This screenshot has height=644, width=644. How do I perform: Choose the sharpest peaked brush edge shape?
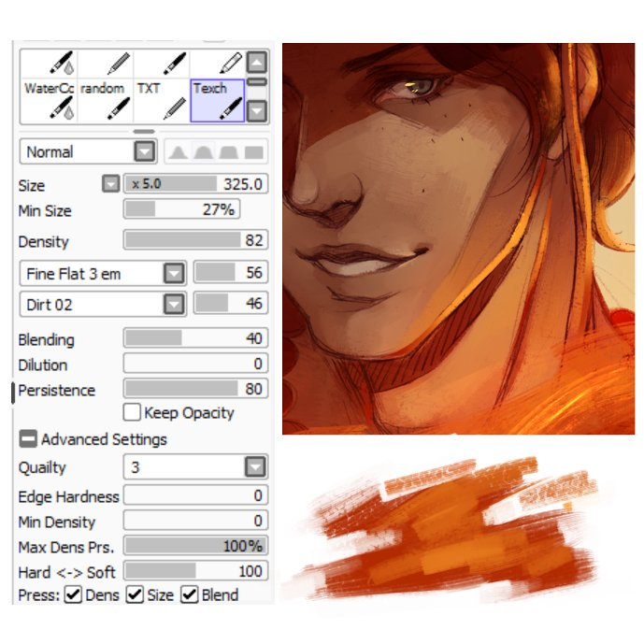click(x=178, y=152)
